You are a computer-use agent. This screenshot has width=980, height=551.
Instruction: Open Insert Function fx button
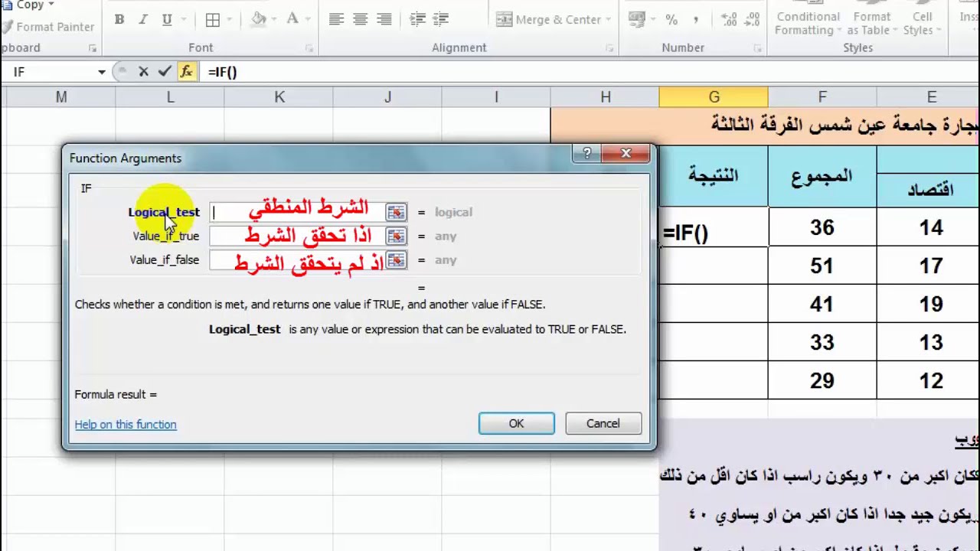click(x=186, y=71)
